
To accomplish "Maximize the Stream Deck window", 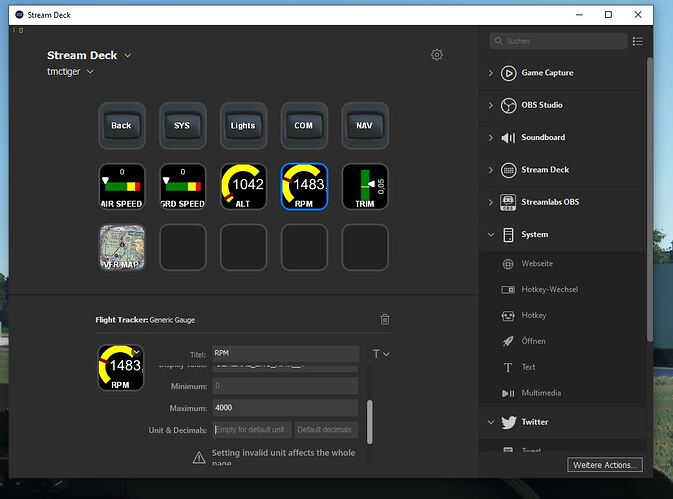I will click(x=608, y=15).
